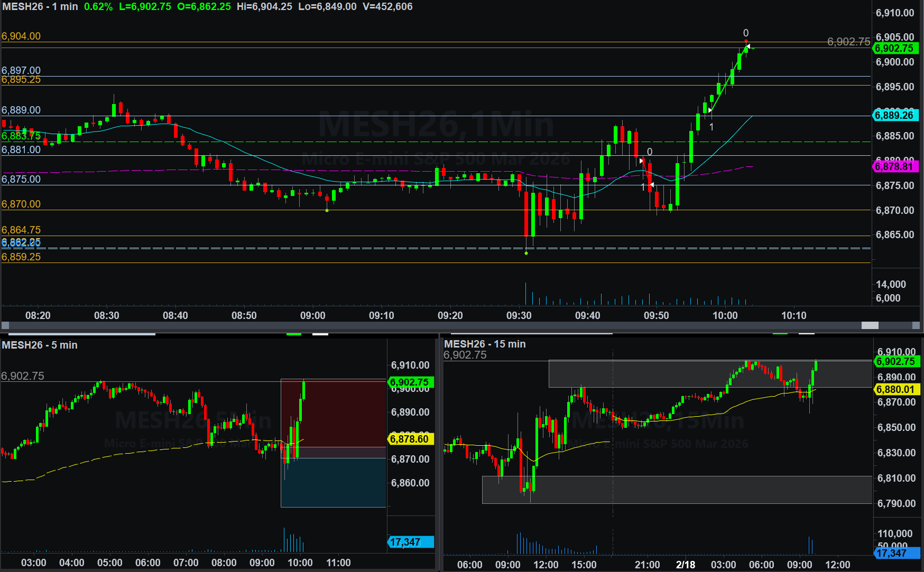Click the MESH26 - 1 min chart title
Viewport: 924px width, 572px height.
pyautogui.click(x=40, y=7)
